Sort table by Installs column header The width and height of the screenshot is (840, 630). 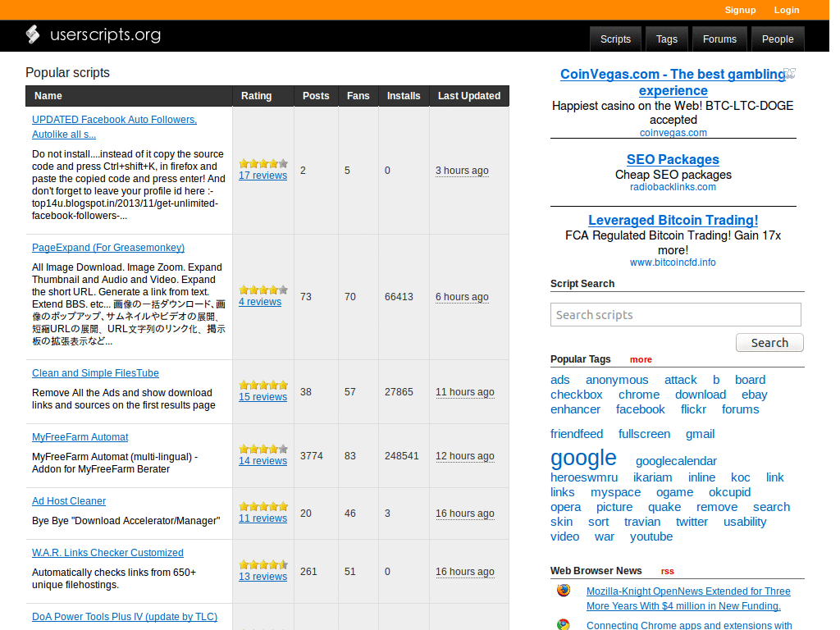[x=404, y=96]
